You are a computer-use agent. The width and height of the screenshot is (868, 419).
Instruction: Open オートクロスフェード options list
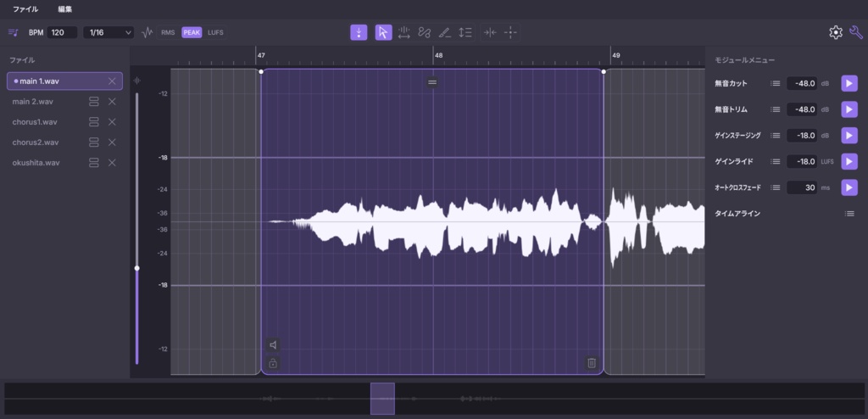coord(776,187)
